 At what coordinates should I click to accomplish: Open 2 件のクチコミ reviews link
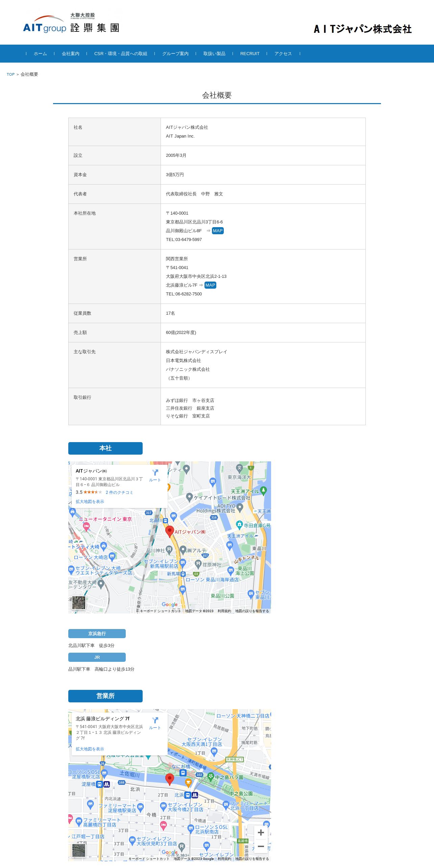(x=119, y=492)
